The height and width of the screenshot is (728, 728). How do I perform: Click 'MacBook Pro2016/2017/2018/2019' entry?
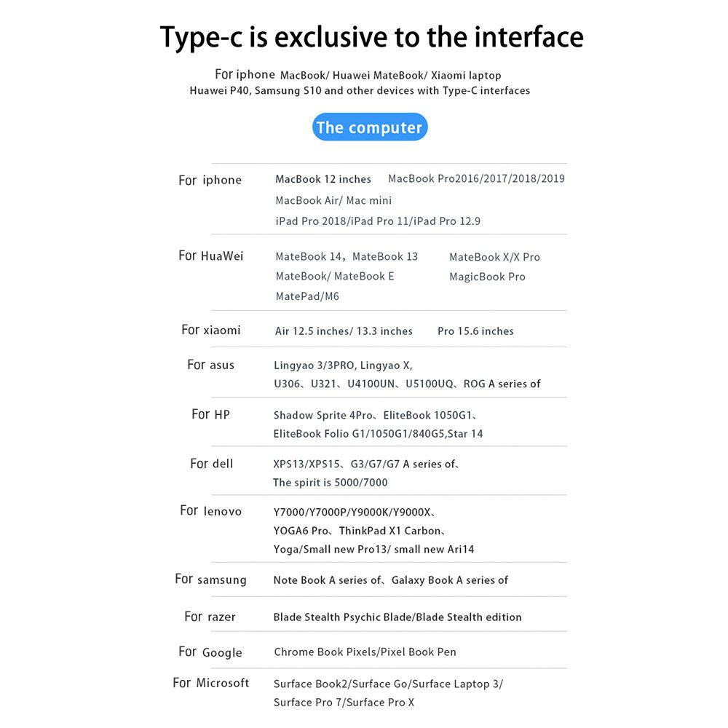pyautogui.click(x=476, y=179)
